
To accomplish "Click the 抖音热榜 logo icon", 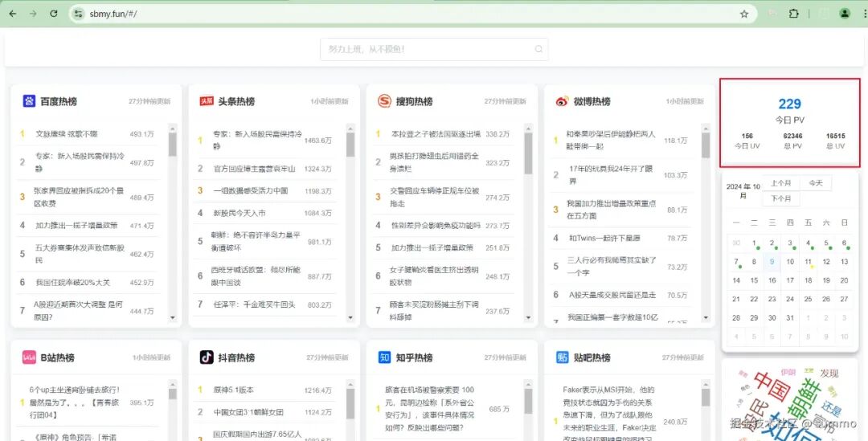I will tap(207, 357).
